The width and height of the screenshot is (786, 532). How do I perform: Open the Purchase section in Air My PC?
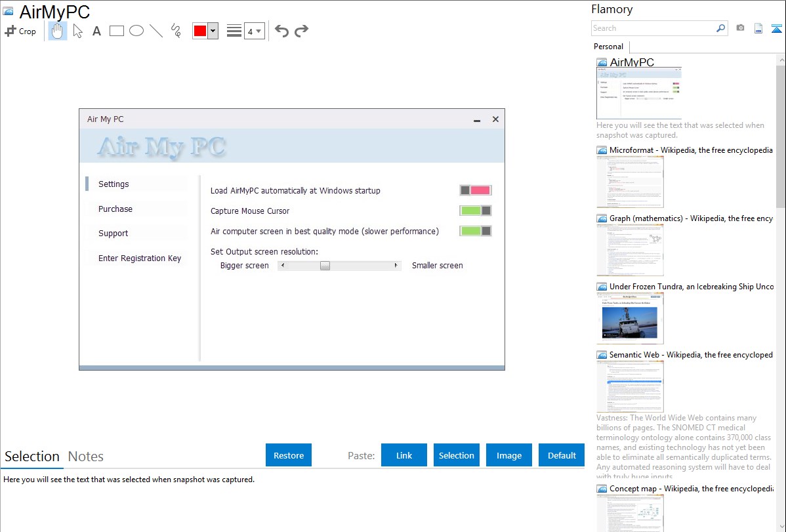(115, 209)
